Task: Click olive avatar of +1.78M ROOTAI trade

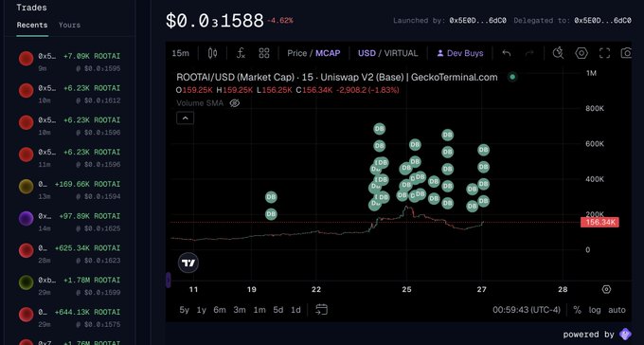Action: tap(26, 282)
